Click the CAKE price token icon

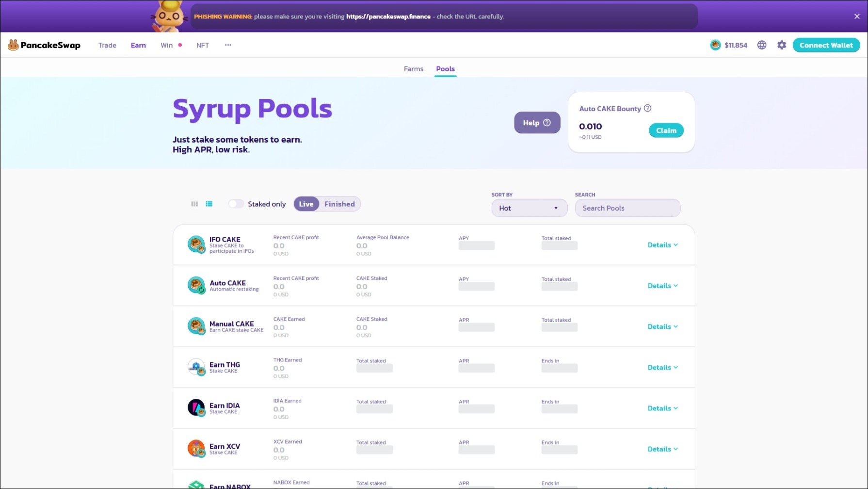tap(715, 45)
